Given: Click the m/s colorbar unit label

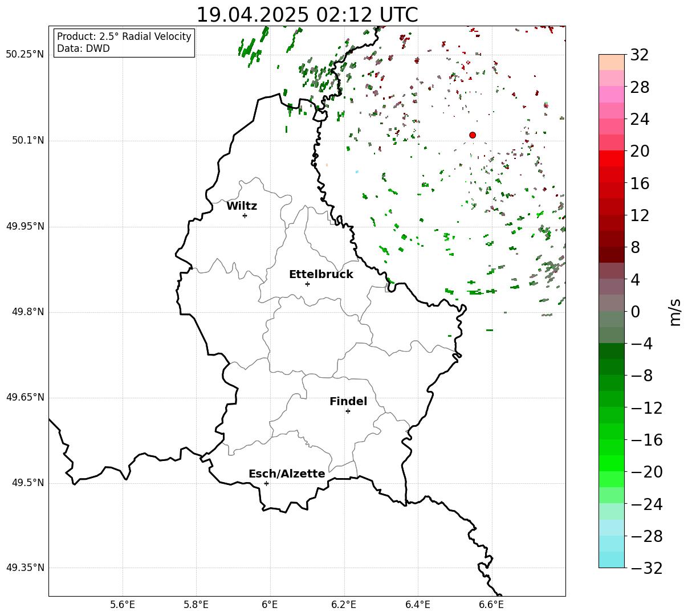Looking at the screenshot, I should (x=675, y=311).
